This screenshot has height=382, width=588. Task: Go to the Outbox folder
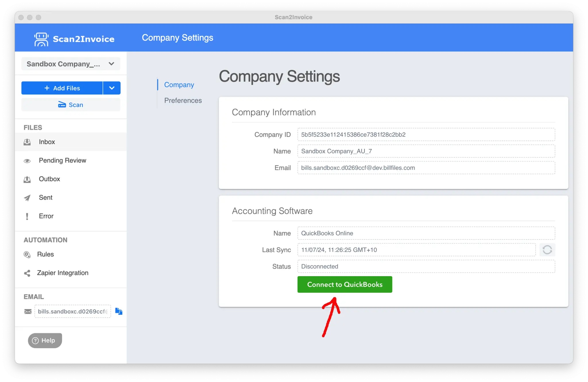[x=71, y=179]
